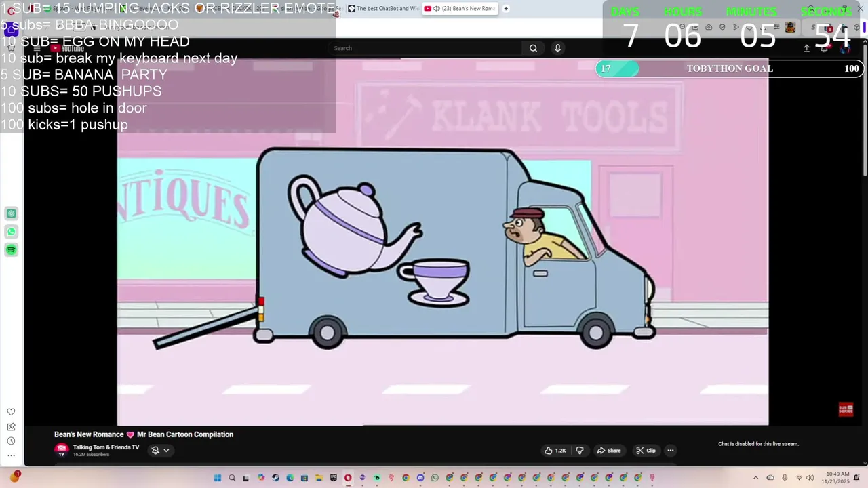
Task: Open notification bell dropdown for Talking Tom channel
Action: coord(160,450)
